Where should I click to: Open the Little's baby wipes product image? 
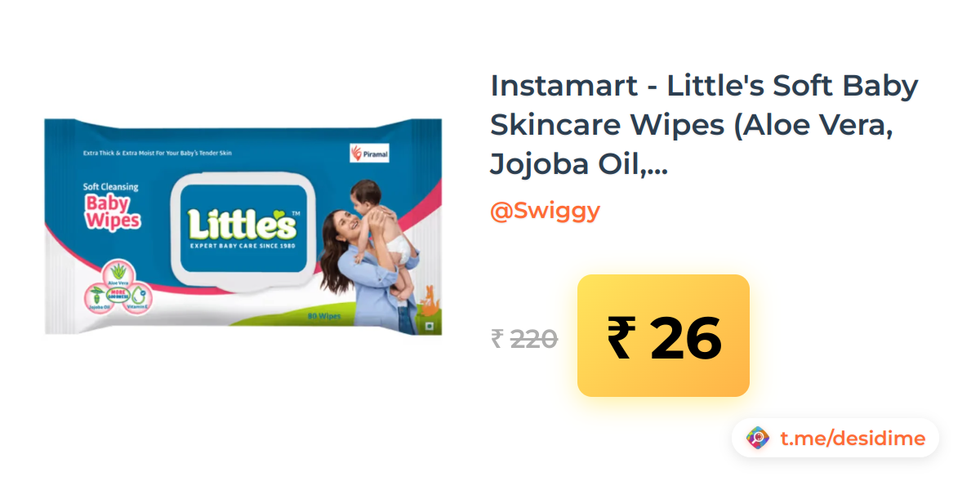click(x=244, y=226)
